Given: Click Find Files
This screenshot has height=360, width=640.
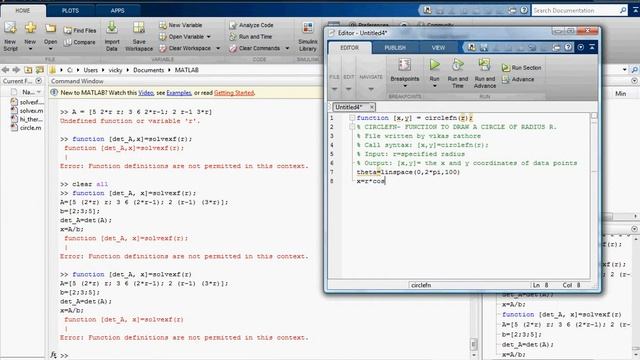Looking at the screenshot, I should [x=80, y=31].
